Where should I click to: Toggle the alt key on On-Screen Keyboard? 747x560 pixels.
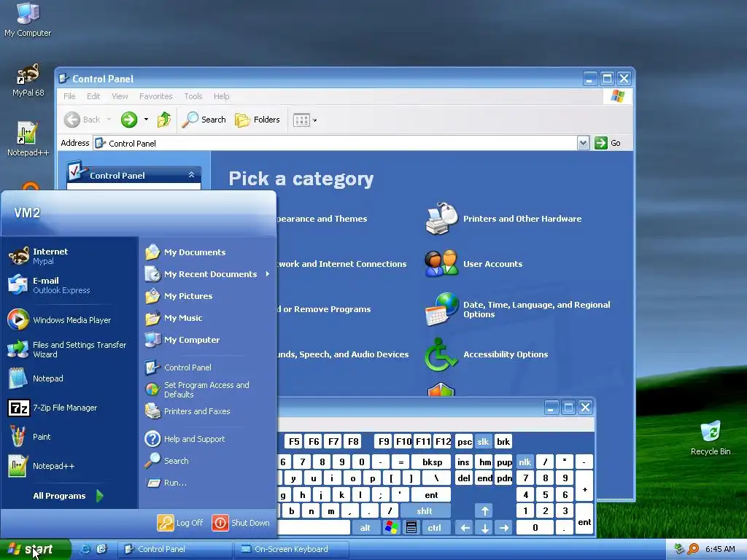tap(365, 528)
